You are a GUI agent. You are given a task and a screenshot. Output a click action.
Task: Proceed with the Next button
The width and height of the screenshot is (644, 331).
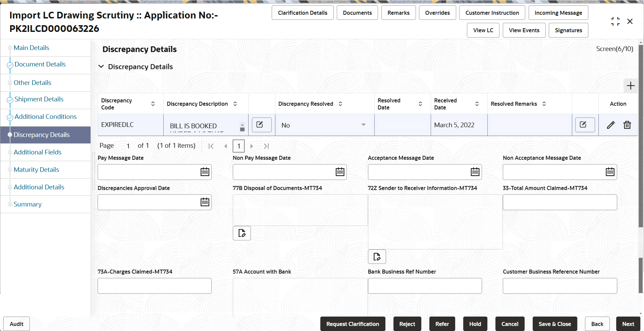[628, 324]
